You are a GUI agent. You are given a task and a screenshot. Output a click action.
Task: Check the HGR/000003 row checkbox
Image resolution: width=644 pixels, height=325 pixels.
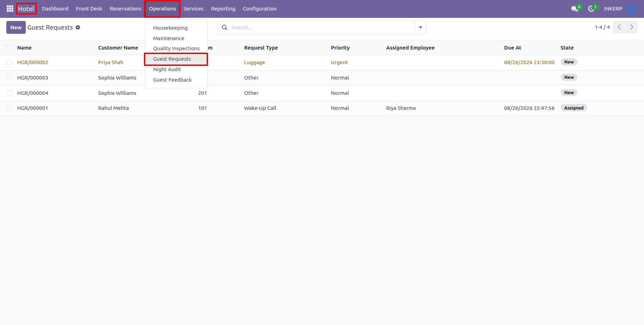[9, 77]
